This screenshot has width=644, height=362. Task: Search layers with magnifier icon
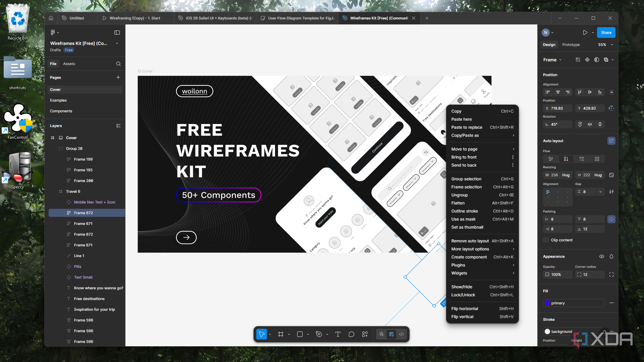tap(118, 64)
